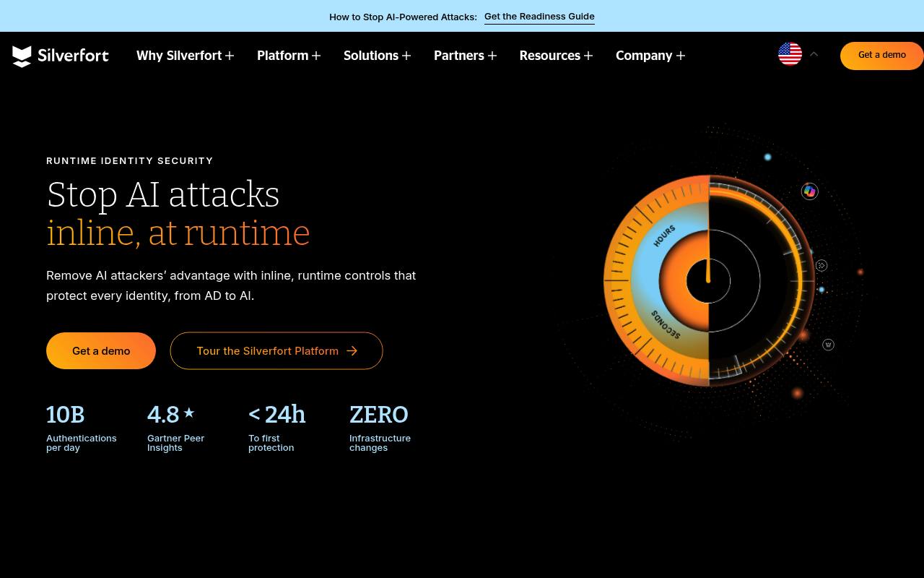Click the arrow icon on Tour the Silverfort Platform
Viewport: 924px width, 578px height.
[352, 351]
